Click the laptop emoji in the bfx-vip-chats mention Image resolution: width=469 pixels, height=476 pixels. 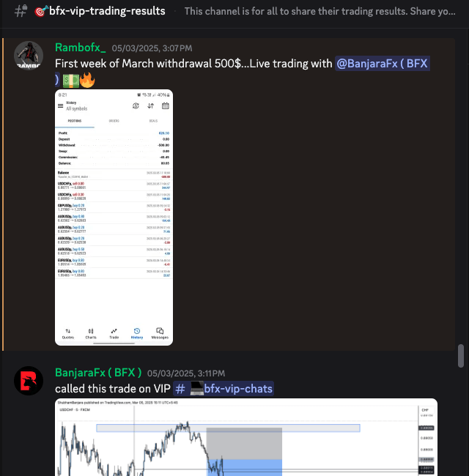[197, 389]
